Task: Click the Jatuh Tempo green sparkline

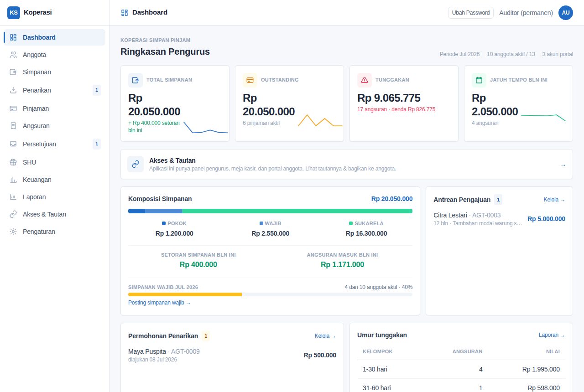Action: (543, 117)
